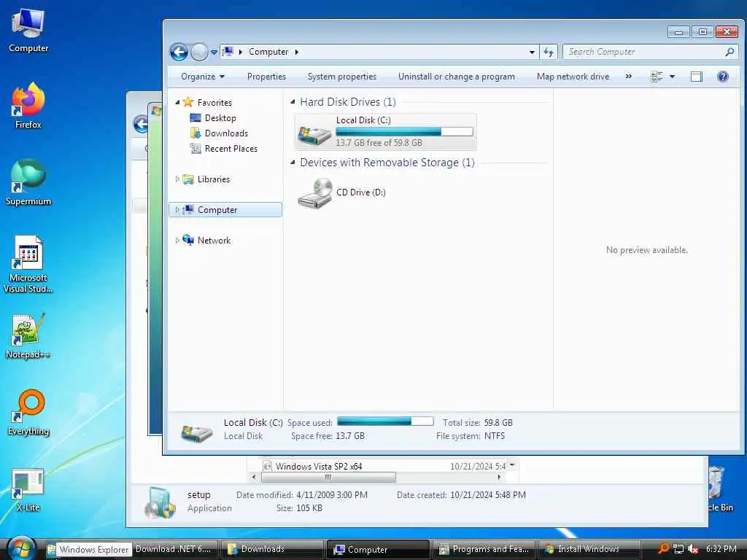Open the Computer desktop icon
747x560 pixels.
tap(28, 30)
